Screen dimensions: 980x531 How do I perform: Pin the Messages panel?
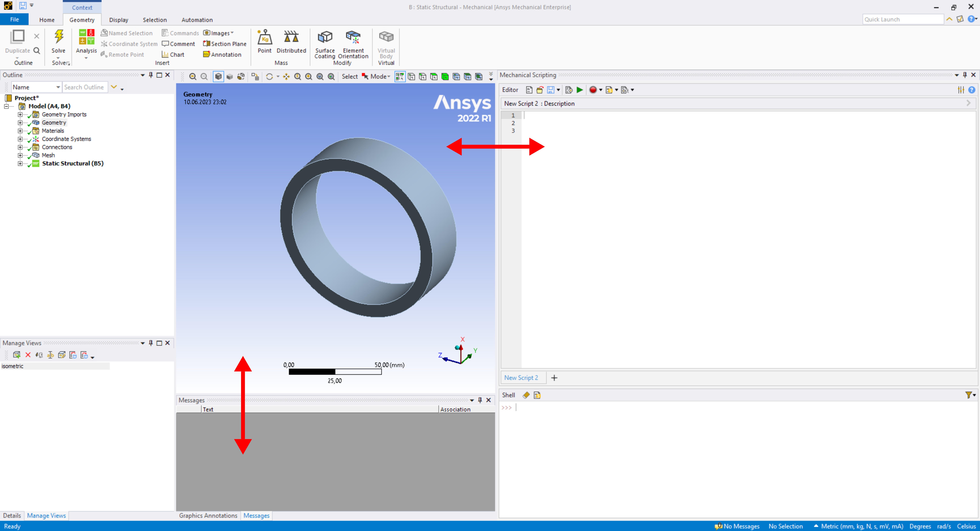pos(480,400)
